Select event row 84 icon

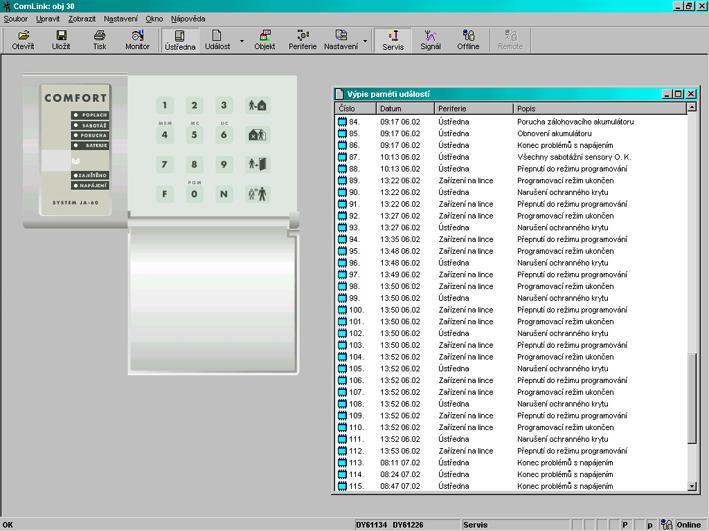point(342,122)
